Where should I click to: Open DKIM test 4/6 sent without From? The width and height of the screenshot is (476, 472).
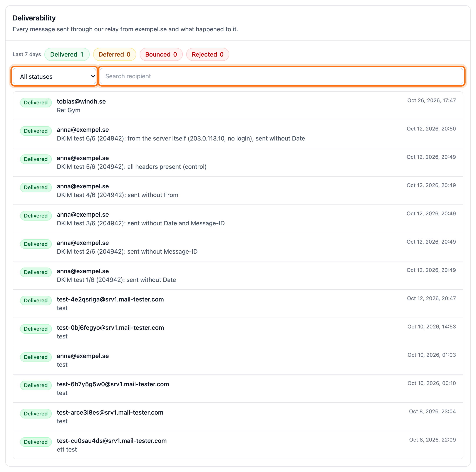(x=238, y=191)
